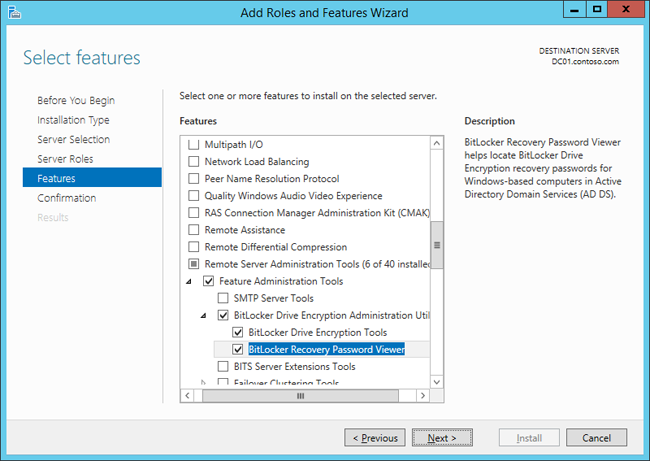Enable the Network Load Balancing checkbox
Image resolution: width=650 pixels, height=461 pixels.
point(194,162)
